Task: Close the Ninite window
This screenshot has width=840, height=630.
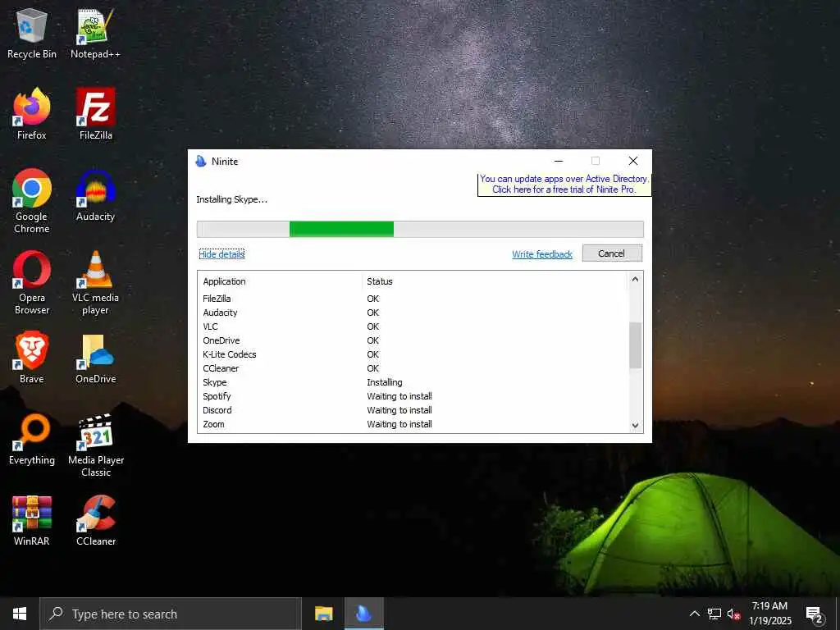Action: (632, 161)
